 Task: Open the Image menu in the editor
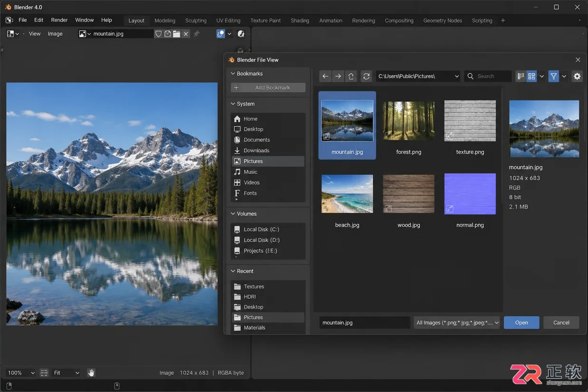55,34
